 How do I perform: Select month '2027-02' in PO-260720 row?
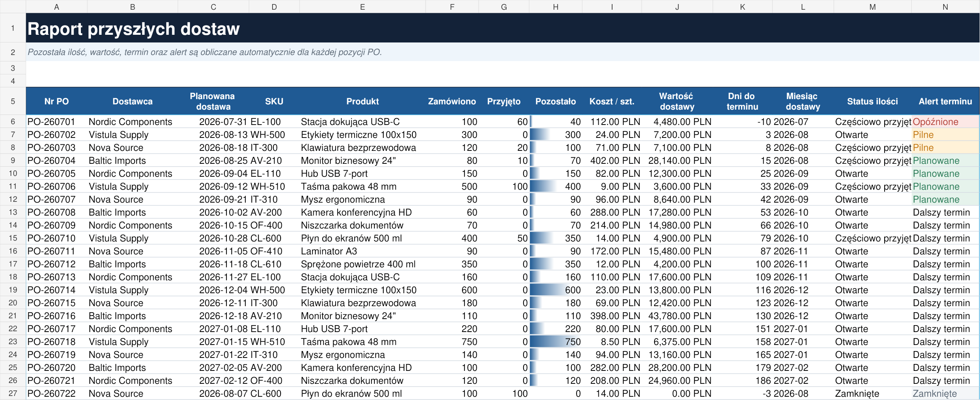803,368
